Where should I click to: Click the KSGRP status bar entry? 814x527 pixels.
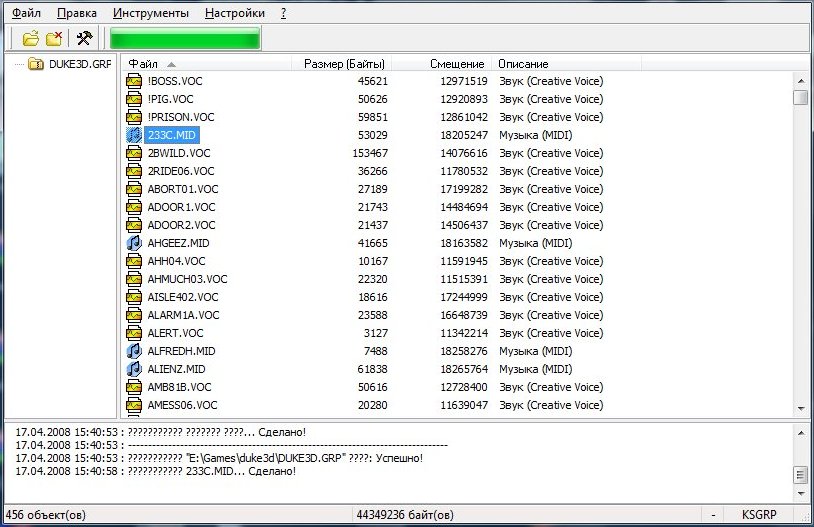759,515
